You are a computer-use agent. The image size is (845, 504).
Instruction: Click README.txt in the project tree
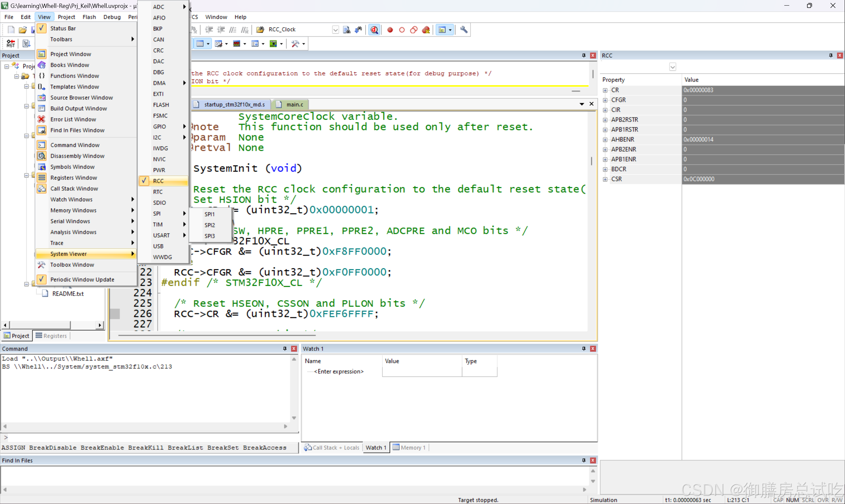pos(68,293)
